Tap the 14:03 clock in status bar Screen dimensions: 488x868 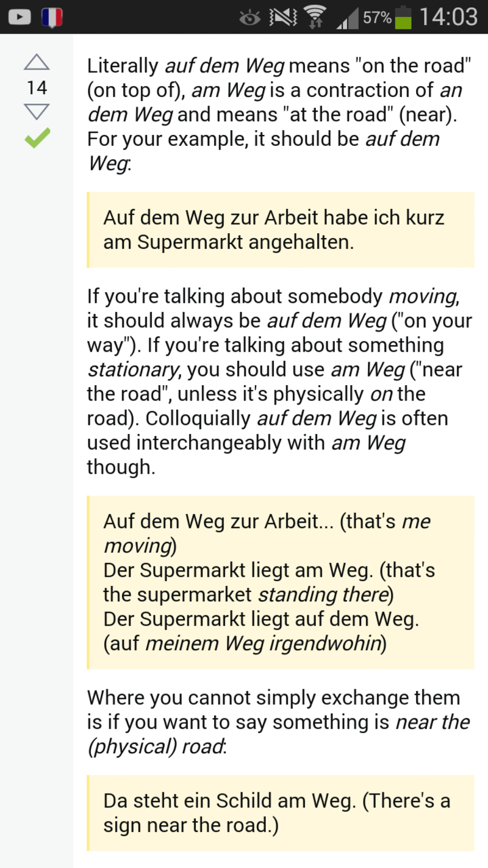tap(448, 16)
